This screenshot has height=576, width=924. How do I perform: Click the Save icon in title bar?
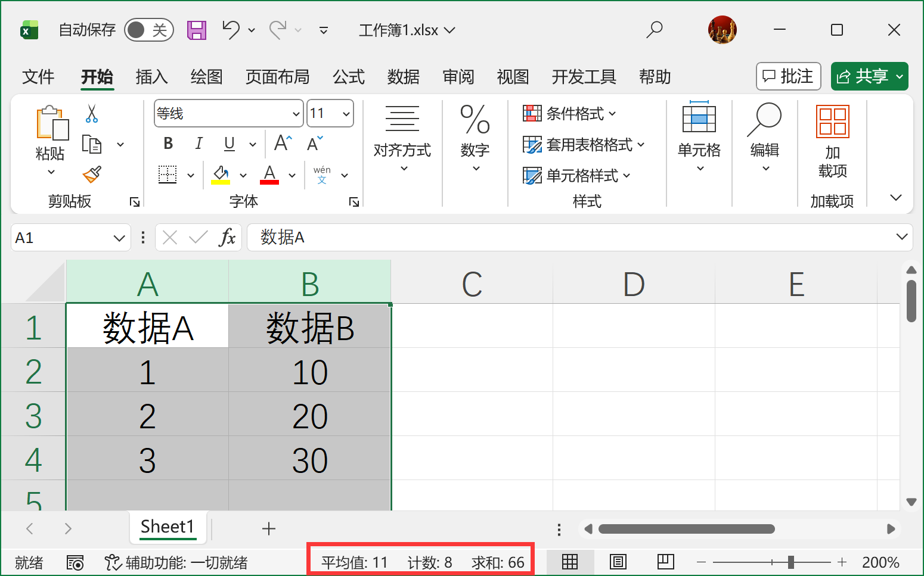pyautogui.click(x=197, y=30)
